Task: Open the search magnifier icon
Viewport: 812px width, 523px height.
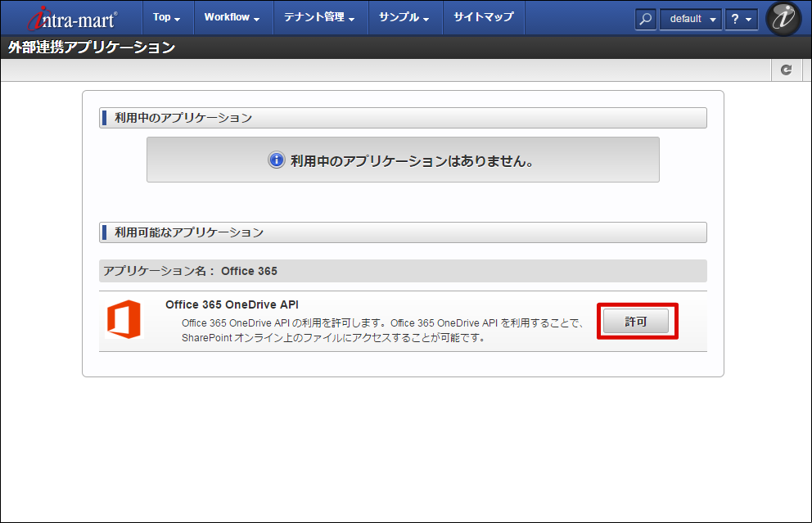Action: [645, 19]
